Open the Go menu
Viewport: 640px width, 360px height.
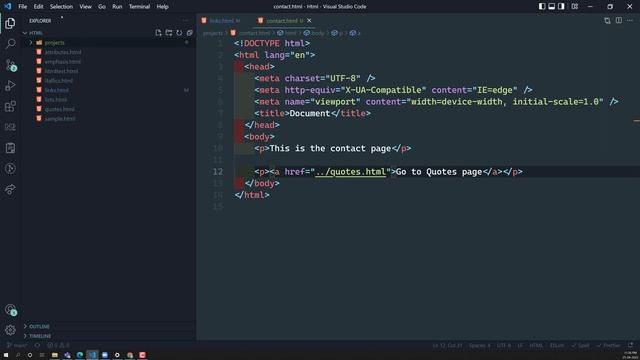(102, 7)
